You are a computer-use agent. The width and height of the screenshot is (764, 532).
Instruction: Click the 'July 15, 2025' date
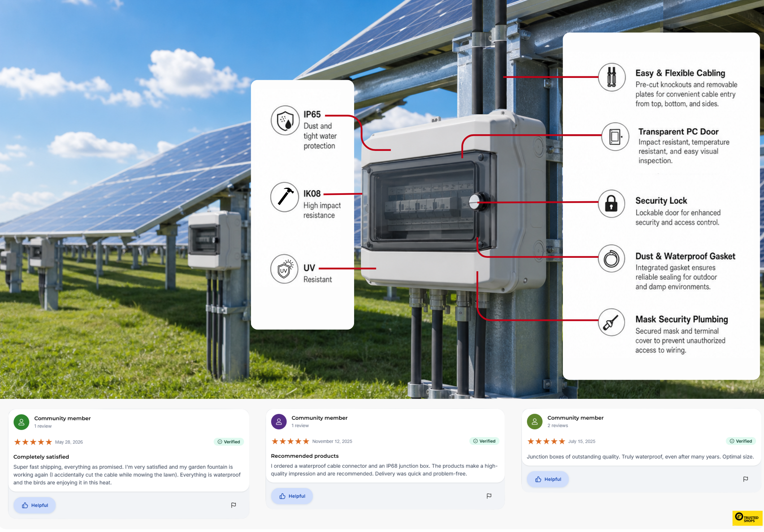(582, 441)
